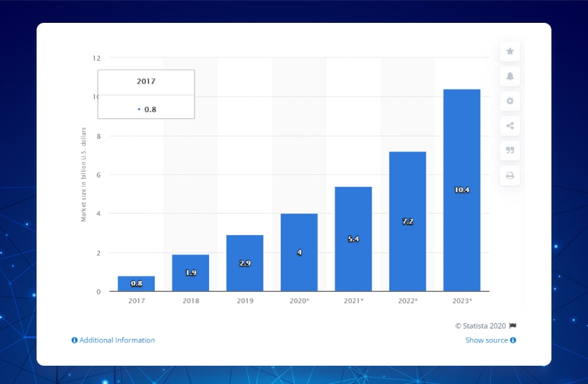Click the 2017 x-axis label
The width and height of the screenshot is (588, 384).
[x=137, y=301]
